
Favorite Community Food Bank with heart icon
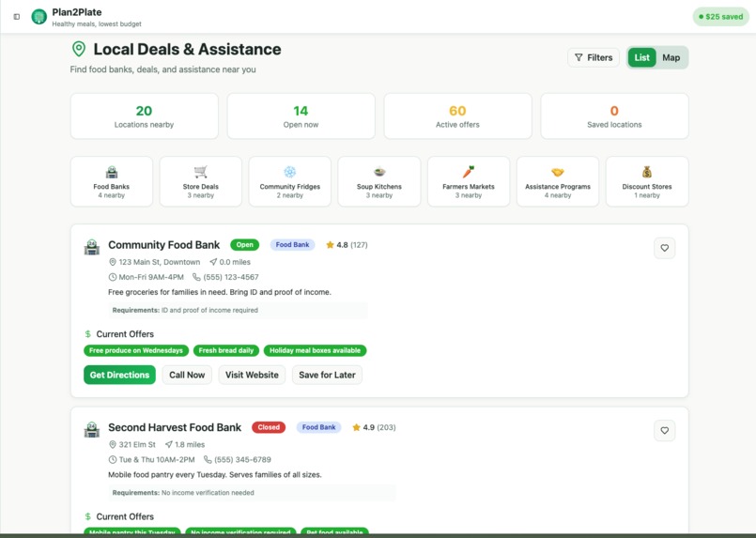point(664,248)
